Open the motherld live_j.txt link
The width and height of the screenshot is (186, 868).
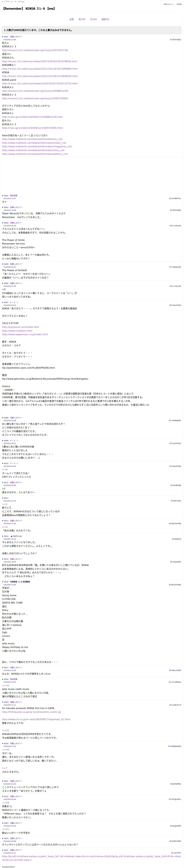pos(33,150)
